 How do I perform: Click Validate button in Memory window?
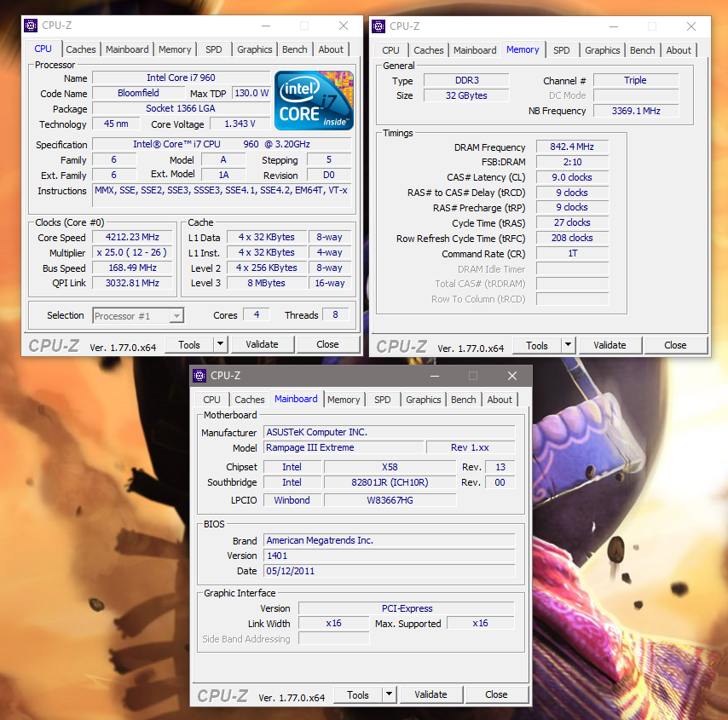[610, 345]
